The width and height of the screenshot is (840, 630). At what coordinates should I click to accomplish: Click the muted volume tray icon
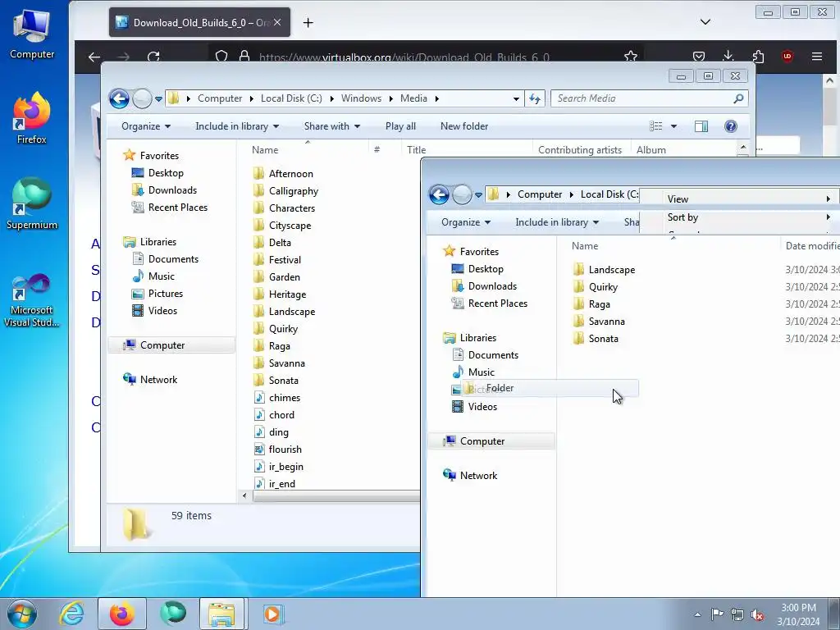click(757, 614)
